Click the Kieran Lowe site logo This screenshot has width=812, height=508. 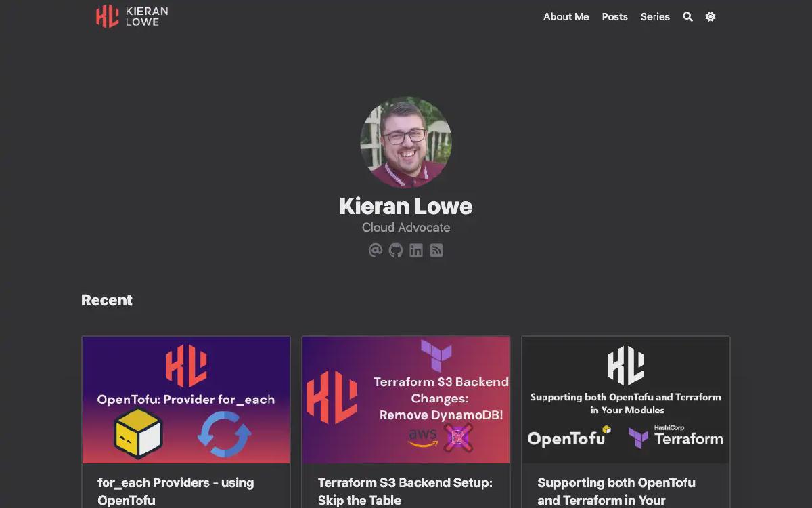click(132, 17)
